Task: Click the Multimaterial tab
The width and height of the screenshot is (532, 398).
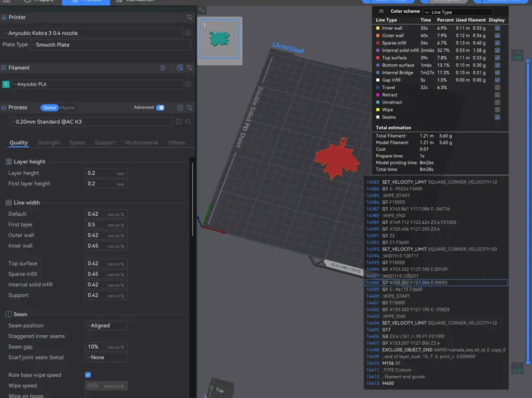Action: coord(142,143)
